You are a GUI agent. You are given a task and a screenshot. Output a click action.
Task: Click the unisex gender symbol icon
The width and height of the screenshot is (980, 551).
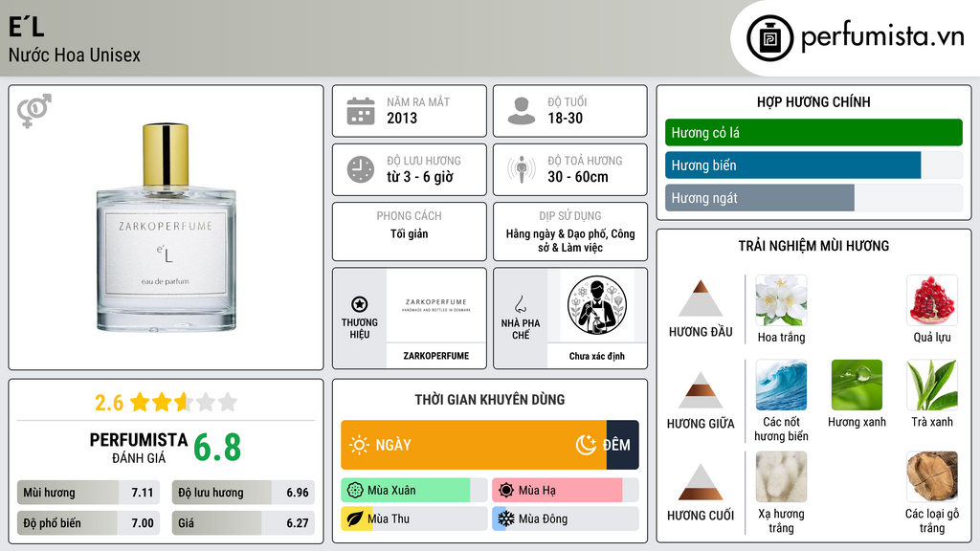click(33, 111)
